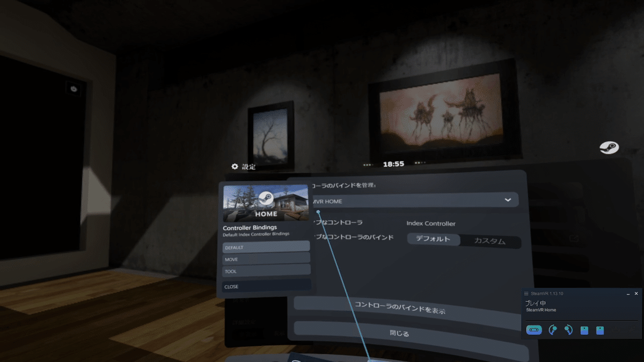Click the left controller status icon

tap(552, 330)
